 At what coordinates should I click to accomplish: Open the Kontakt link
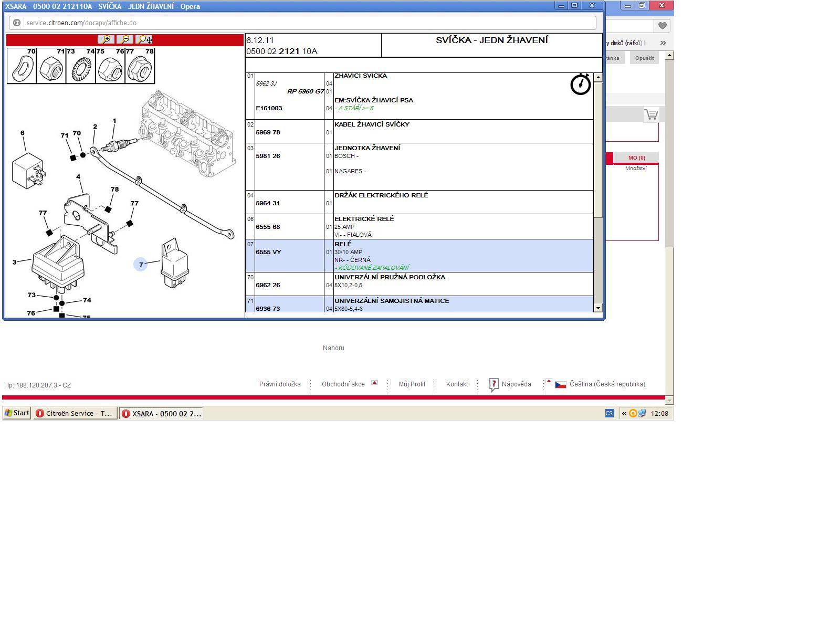(457, 384)
